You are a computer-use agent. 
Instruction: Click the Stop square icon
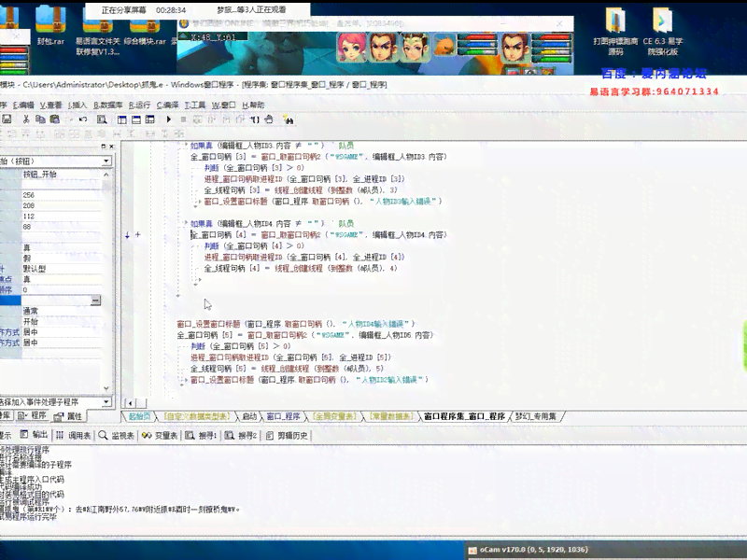pos(183,119)
